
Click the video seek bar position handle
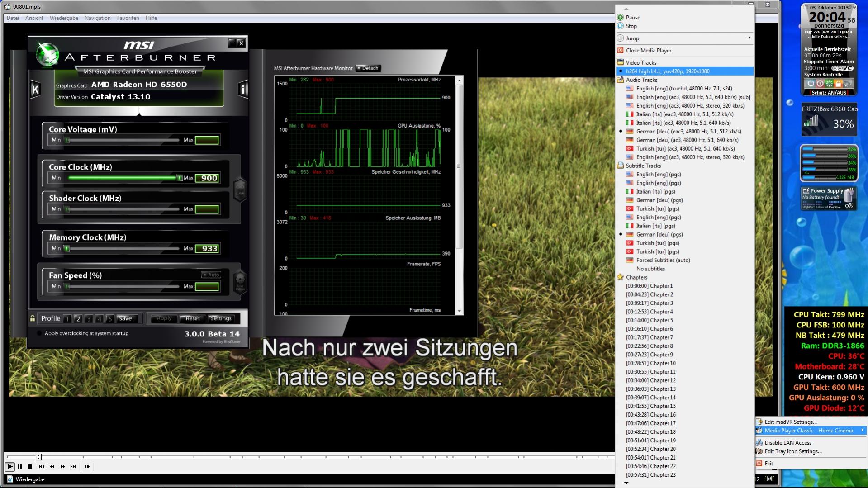tap(39, 457)
